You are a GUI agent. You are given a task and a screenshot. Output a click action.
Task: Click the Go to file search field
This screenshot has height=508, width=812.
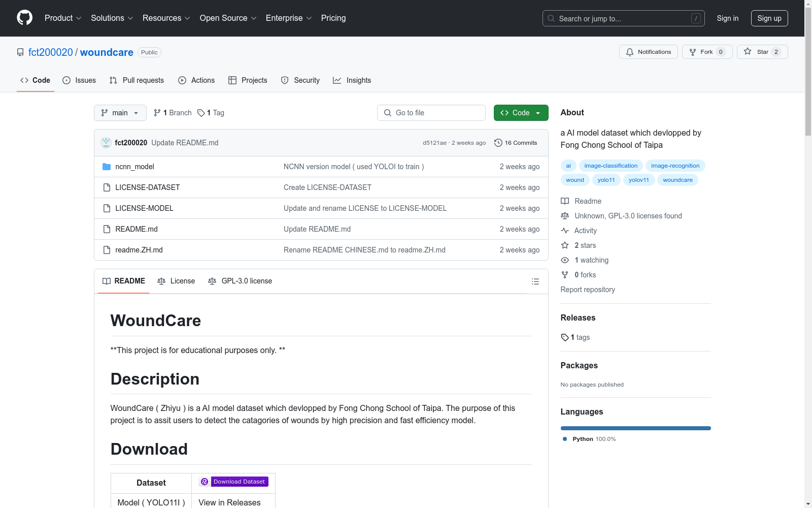[x=431, y=113]
